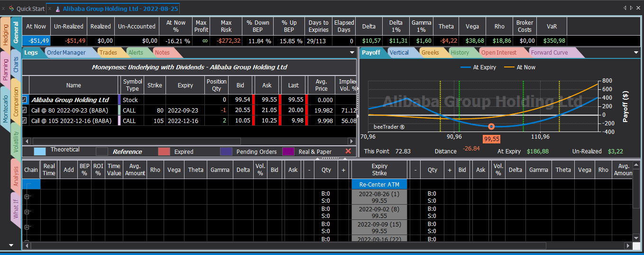Click the right scroll arrow of Legs table
This screenshot has height=255, width=644.
(x=351, y=141)
